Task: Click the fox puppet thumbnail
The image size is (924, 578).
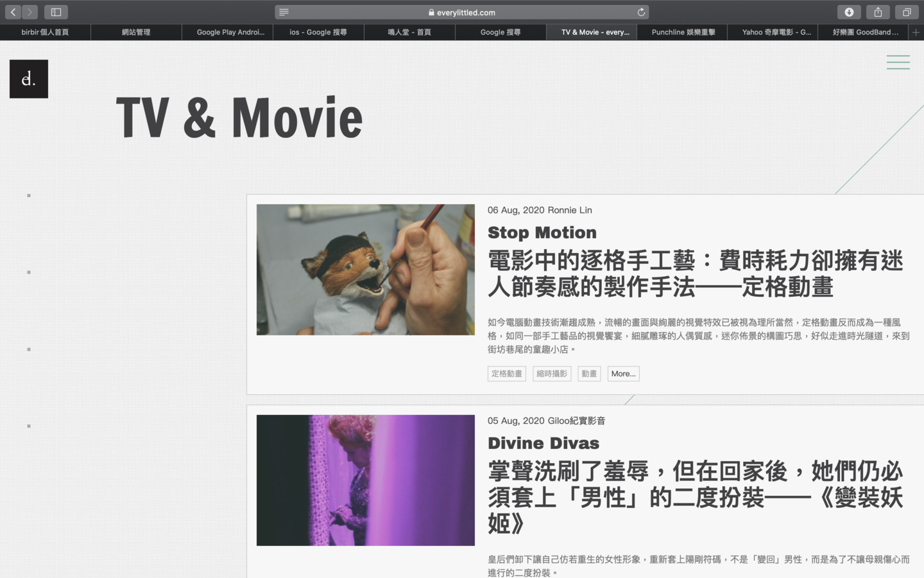Action: pyautogui.click(x=366, y=270)
